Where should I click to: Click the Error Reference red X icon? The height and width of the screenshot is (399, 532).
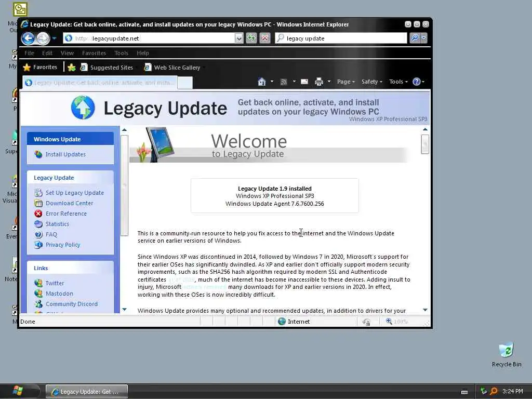(38, 214)
